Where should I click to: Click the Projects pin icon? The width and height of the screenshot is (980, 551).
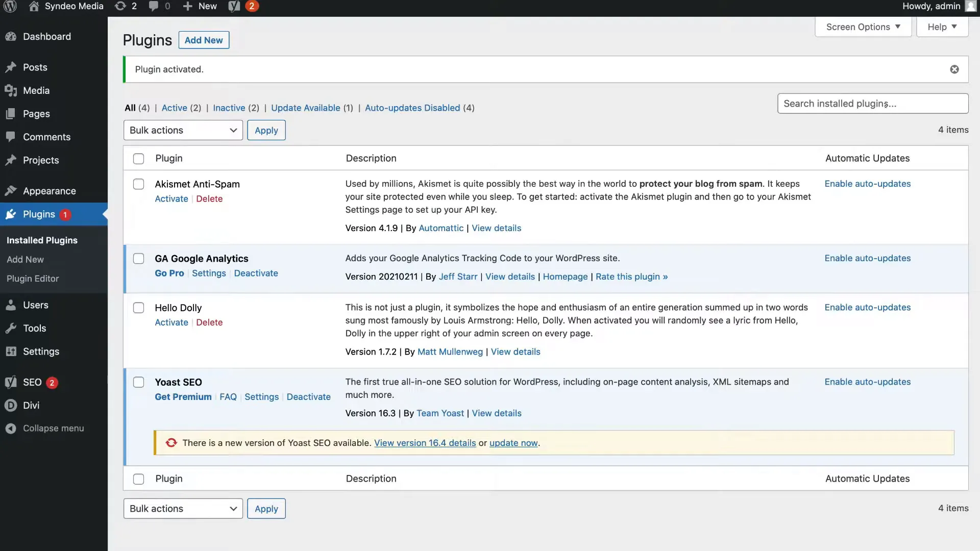(11, 160)
